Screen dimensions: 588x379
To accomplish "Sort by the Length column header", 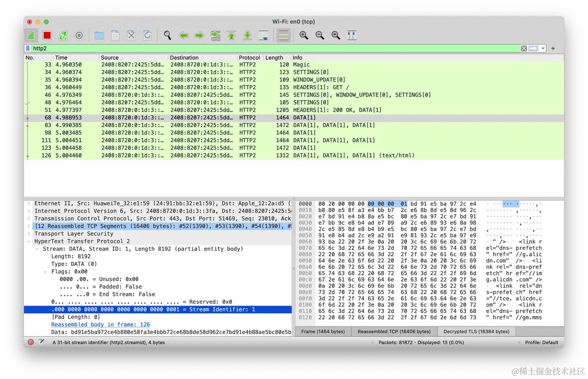I will coord(277,57).
